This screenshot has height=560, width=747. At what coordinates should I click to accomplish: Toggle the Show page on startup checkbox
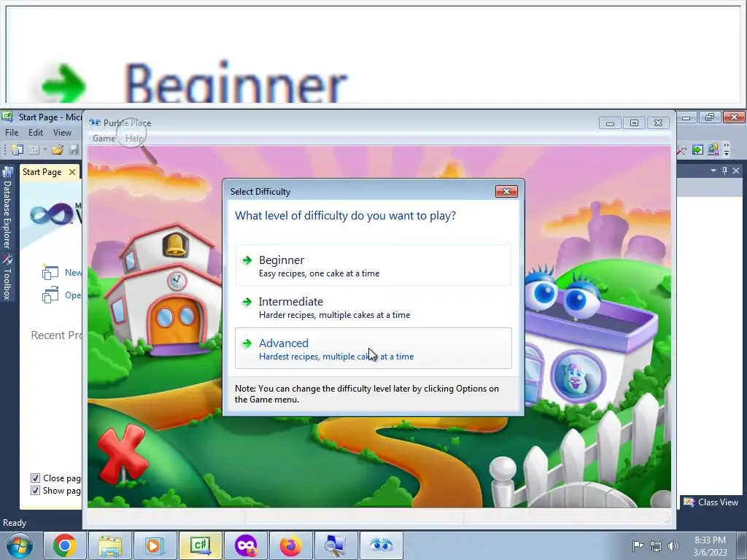(35, 490)
